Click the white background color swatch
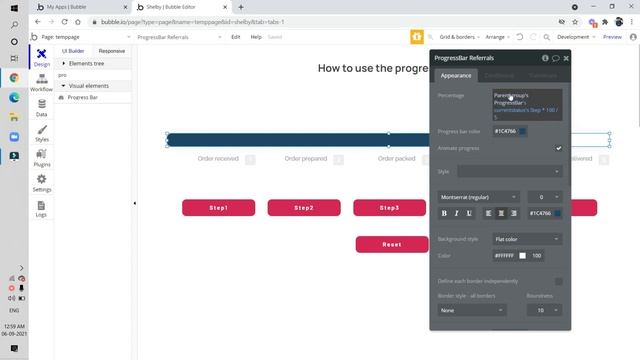640x360 pixels. pyautogui.click(x=522, y=256)
